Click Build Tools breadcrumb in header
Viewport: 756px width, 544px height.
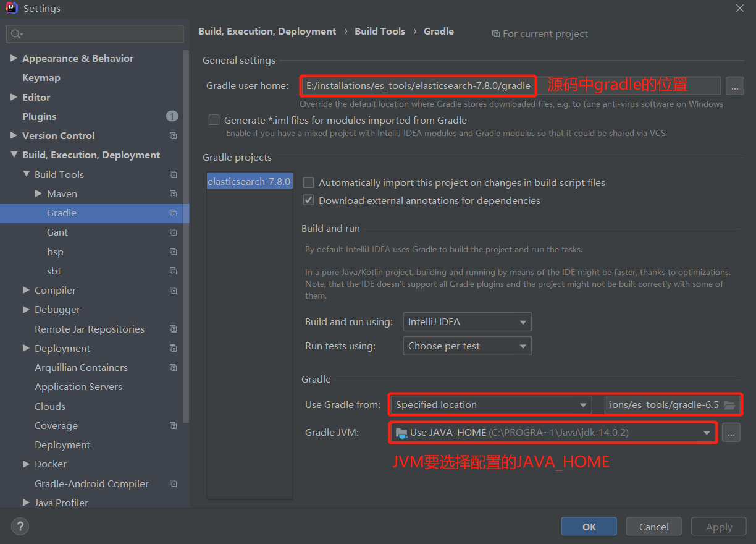380,31
